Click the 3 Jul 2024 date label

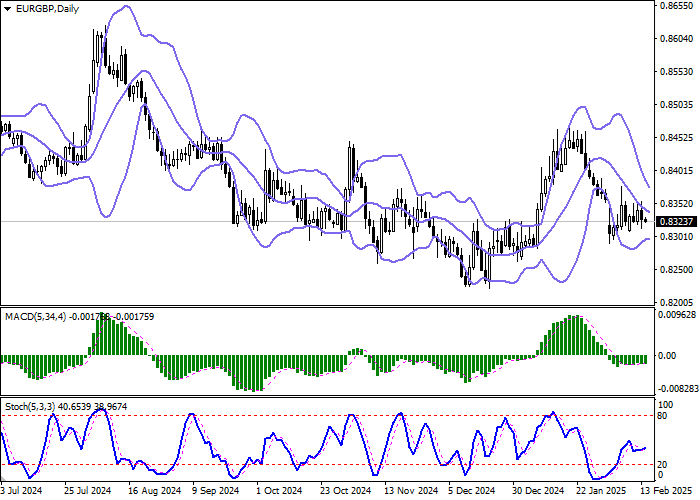click(21, 491)
